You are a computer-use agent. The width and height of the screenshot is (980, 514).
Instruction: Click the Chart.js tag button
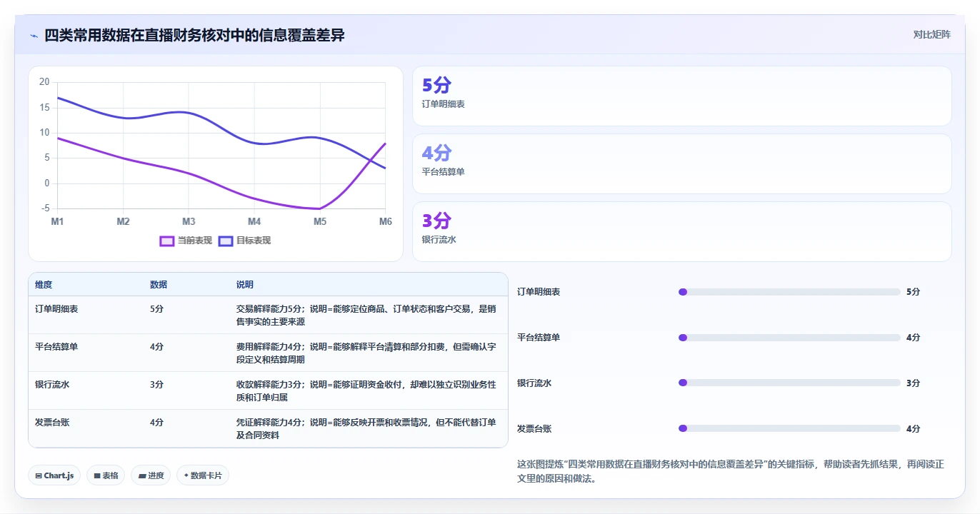click(x=54, y=475)
